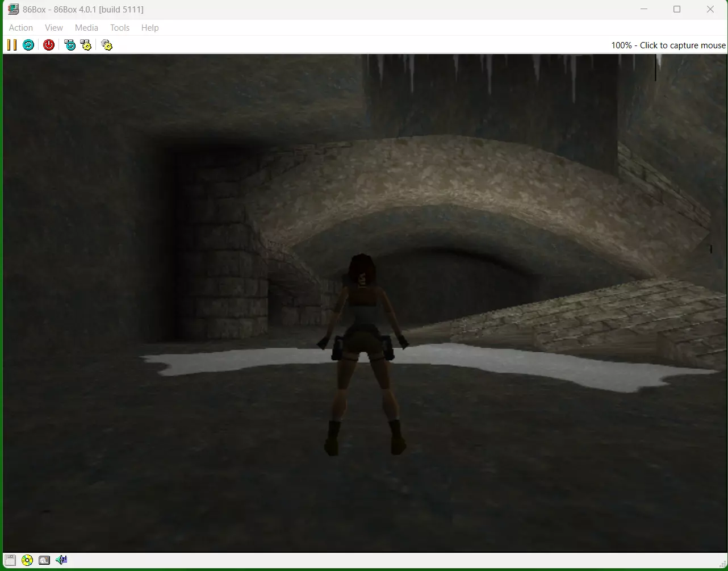This screenshot has height=571, width=728.
Task: Click the red ACPI power-off icon
Action: pyautogui.click(x=49, y=45)
